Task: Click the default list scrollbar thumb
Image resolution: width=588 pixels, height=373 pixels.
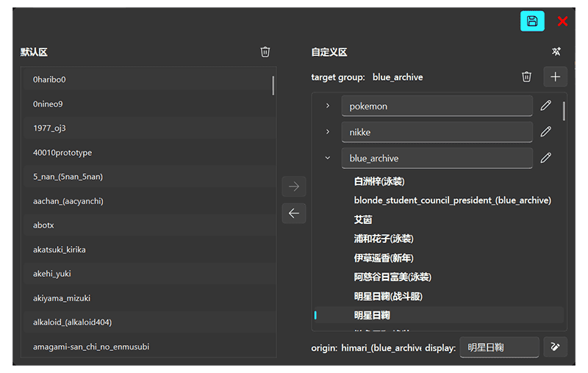Action: [x=273, y=85]
